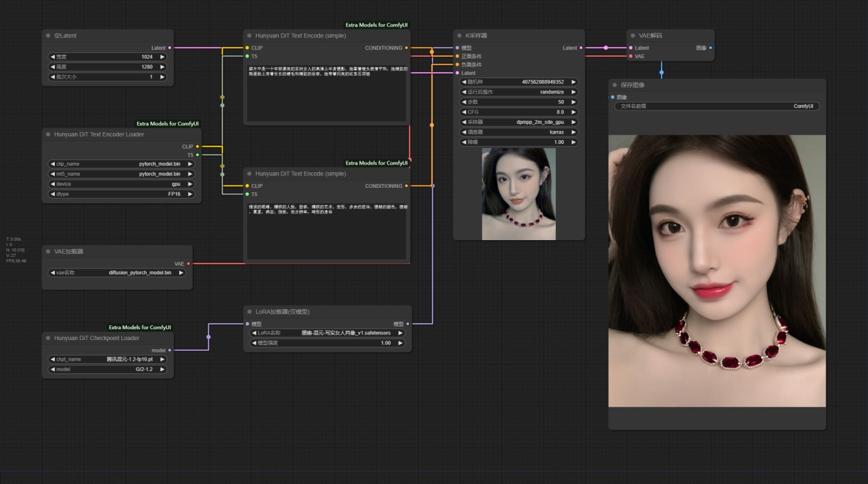This screenshot has width=868, height=484.
Task: Click CONDITIONING output slot of upper Text Encode
Action: pos(407,48)
